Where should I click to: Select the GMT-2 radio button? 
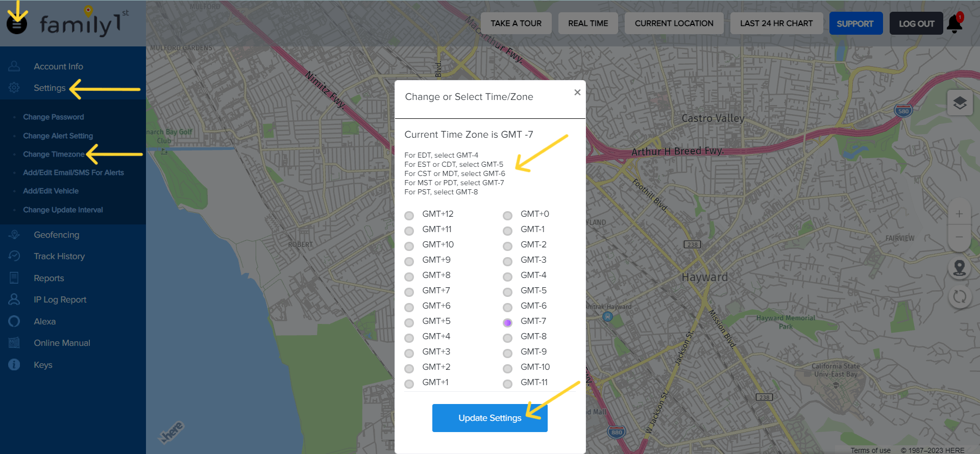coord(507,246)
